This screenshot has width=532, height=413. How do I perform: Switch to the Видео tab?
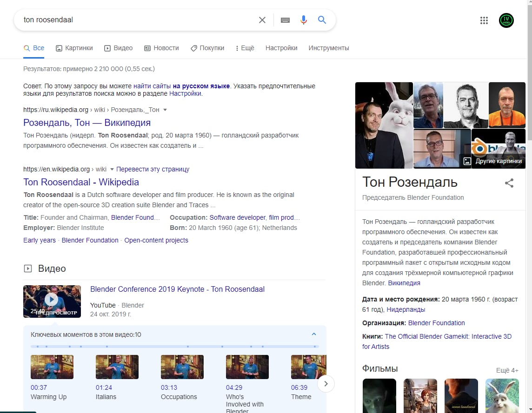(x=119, y=48)
